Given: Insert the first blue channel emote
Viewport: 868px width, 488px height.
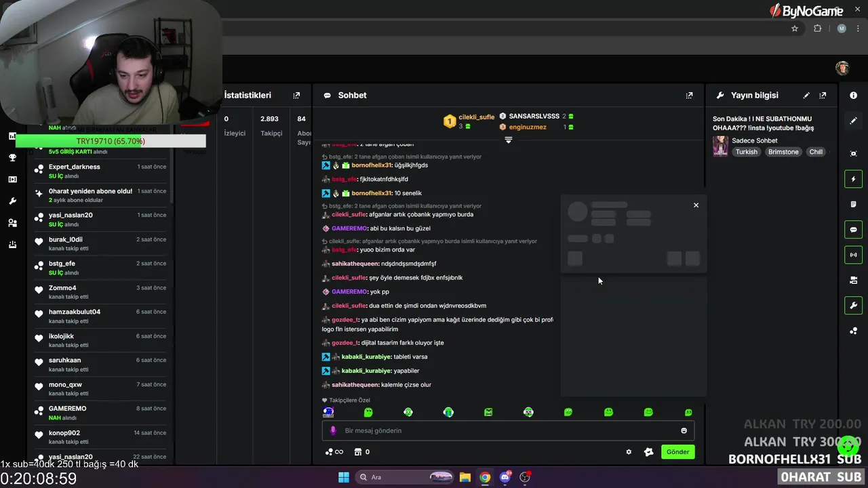Looking at the screenshot, I should point(328,411).
